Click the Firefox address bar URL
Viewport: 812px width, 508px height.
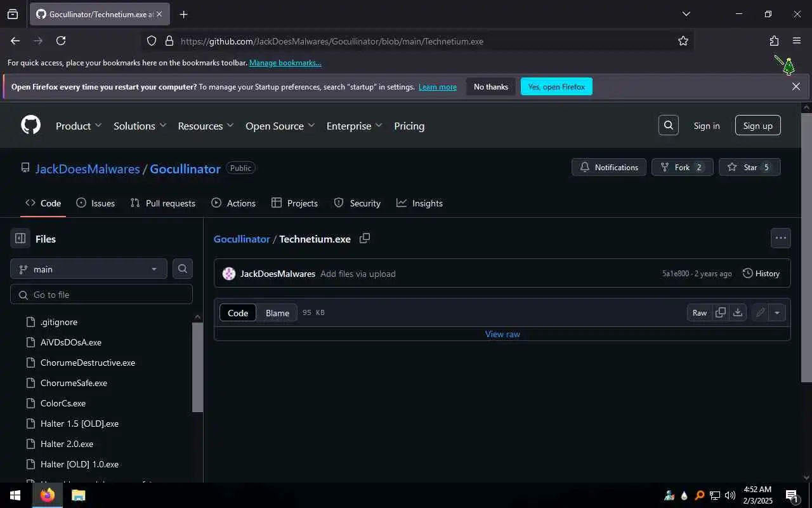click(x=332, y=41)
